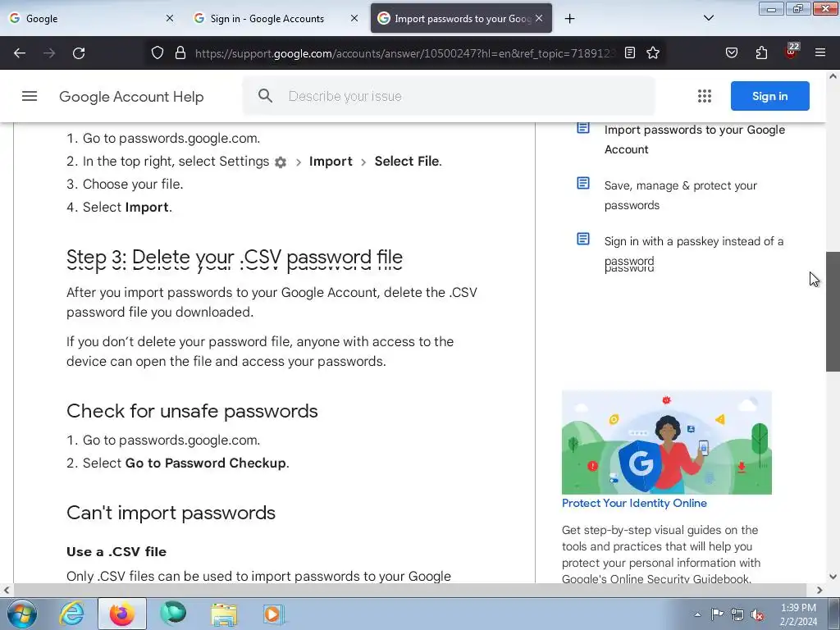This screenshot has width=840, height=630.
Task: Click the Check for unsafe passwords heading
Action: coord(192,411)
